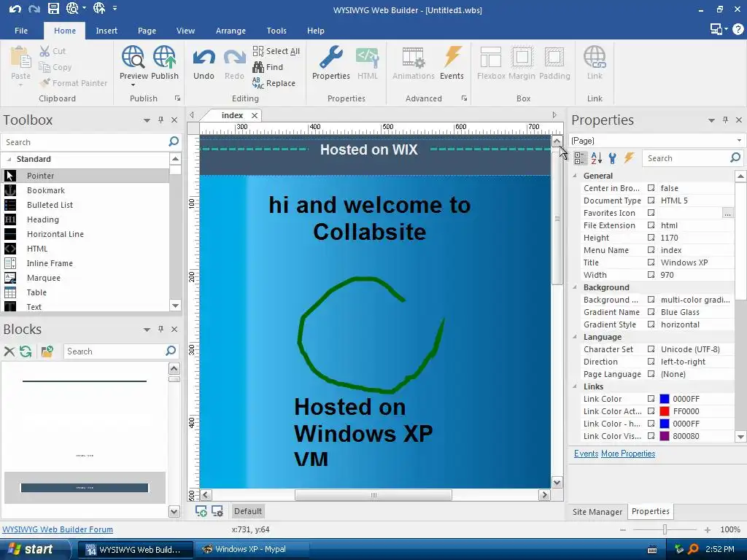Click Select All in Editing group
The image size is (747, 560).
pyautogui.click(x=276, y=51)
